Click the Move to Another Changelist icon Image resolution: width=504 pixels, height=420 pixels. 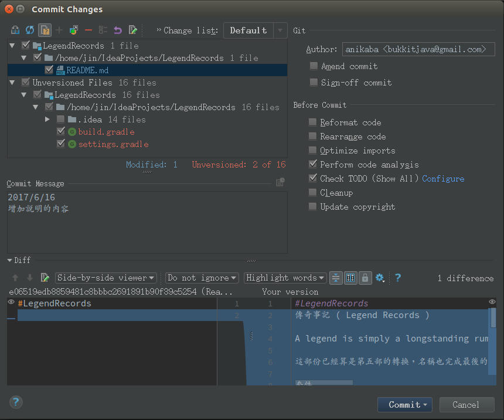coord(74,30)
